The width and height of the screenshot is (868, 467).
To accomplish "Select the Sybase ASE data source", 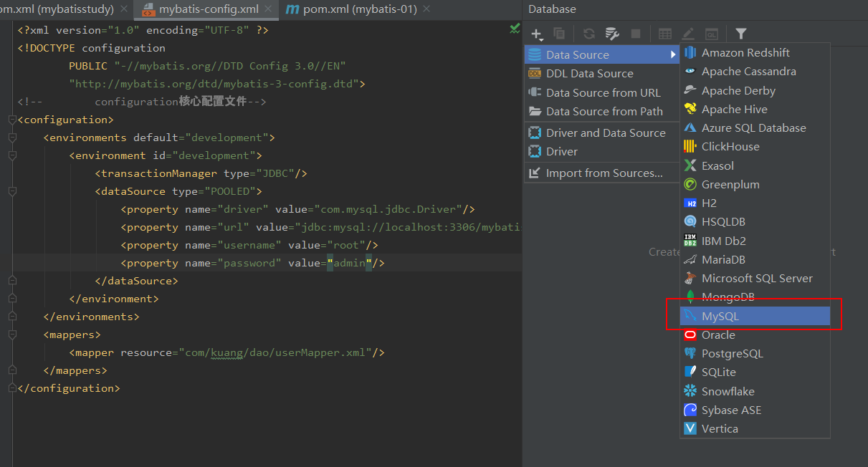I will pos(755,410).
